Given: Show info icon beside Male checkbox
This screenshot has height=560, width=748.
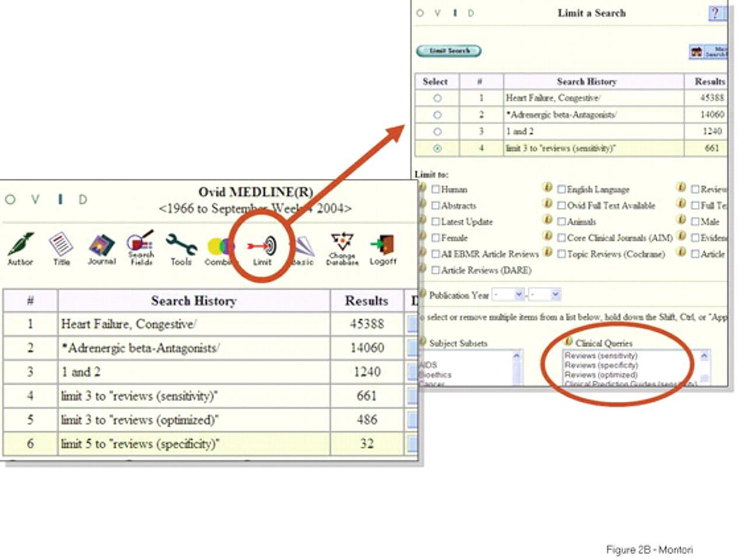Looking at the screenshot, I should tap(681, 220).
